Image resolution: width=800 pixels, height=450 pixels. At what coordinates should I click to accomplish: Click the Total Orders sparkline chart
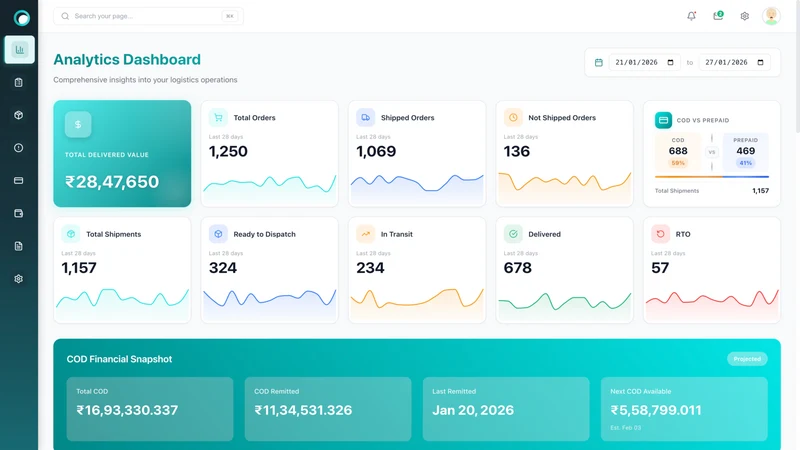[270, 188]
